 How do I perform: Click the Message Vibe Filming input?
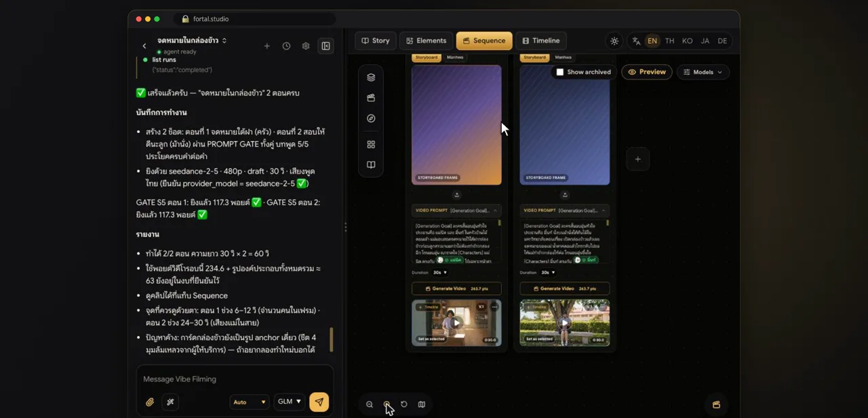tap(235, 379)
